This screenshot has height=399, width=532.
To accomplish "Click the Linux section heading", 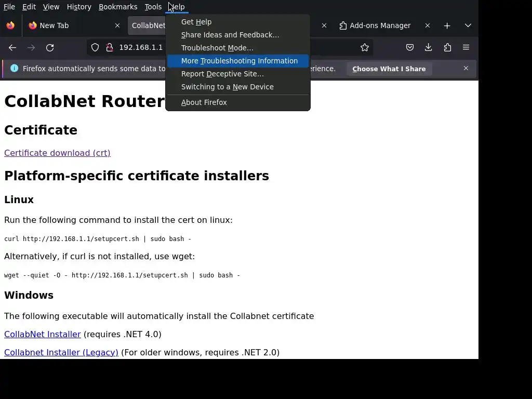I will pos(19,199).
